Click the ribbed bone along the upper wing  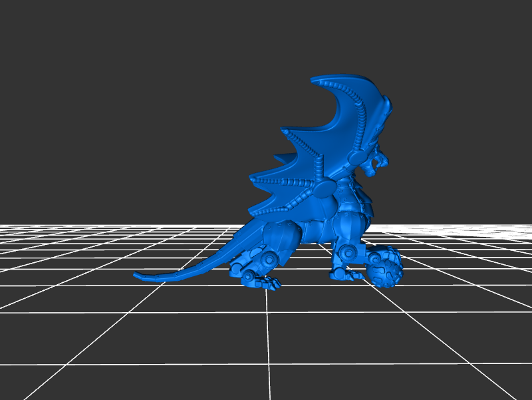pyautogui.click(x=360, y=113)
